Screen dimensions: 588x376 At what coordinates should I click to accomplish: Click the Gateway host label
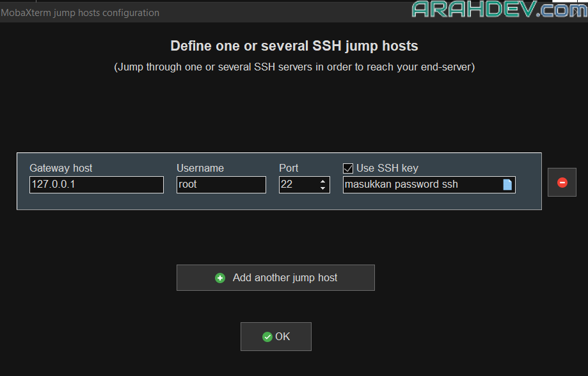click(61, 168)
